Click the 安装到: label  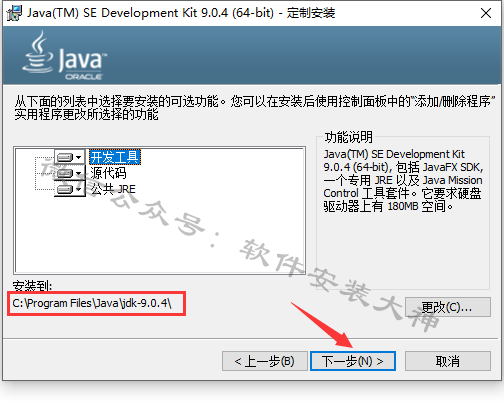click(32, 286)
